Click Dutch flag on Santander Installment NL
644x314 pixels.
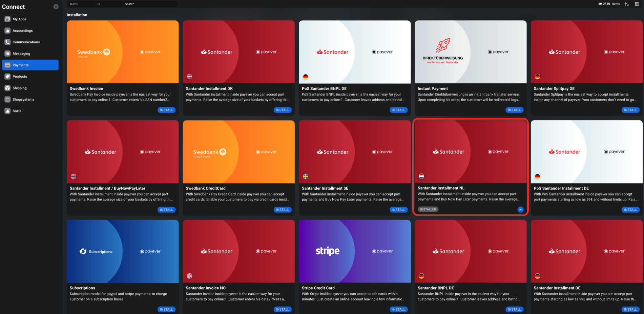coord(421,176)
